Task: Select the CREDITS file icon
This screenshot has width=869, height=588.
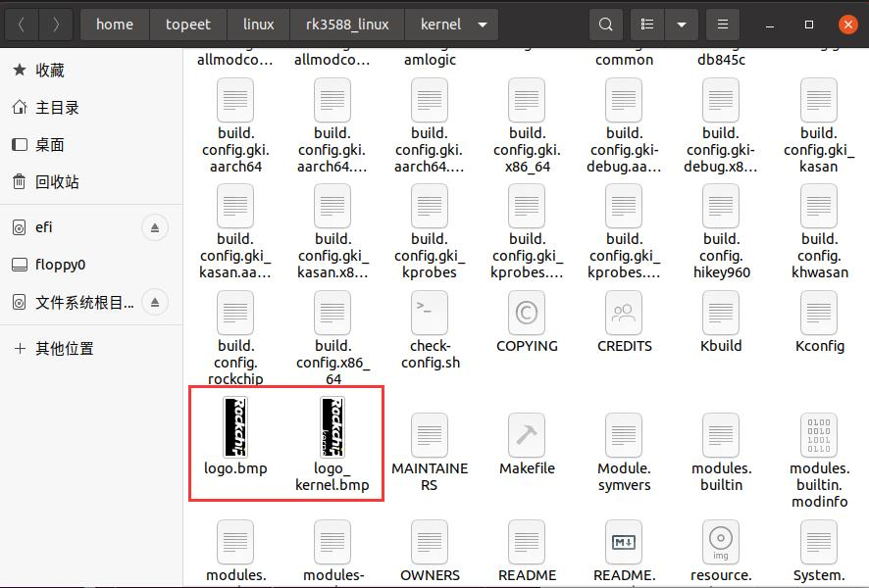Action: coord(624,313)
